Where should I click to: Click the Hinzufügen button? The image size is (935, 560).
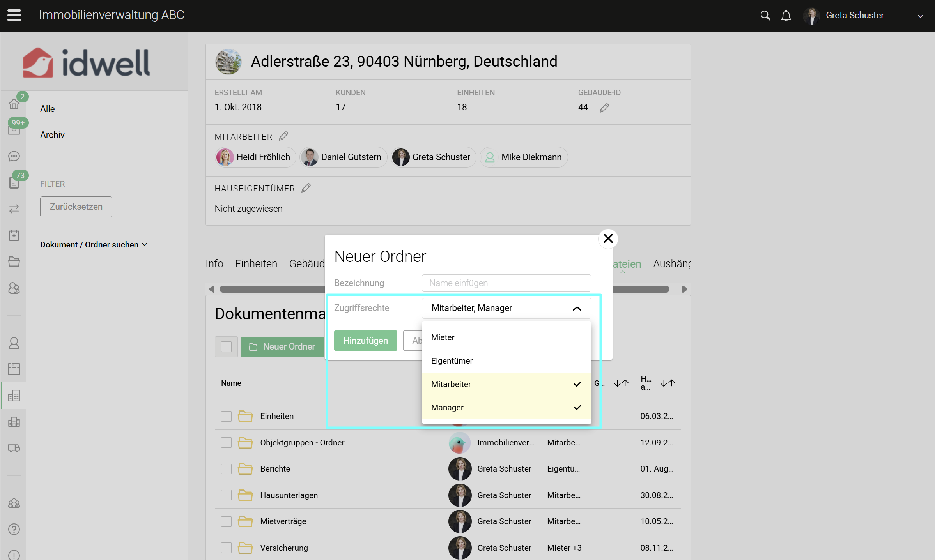point(365,341)
